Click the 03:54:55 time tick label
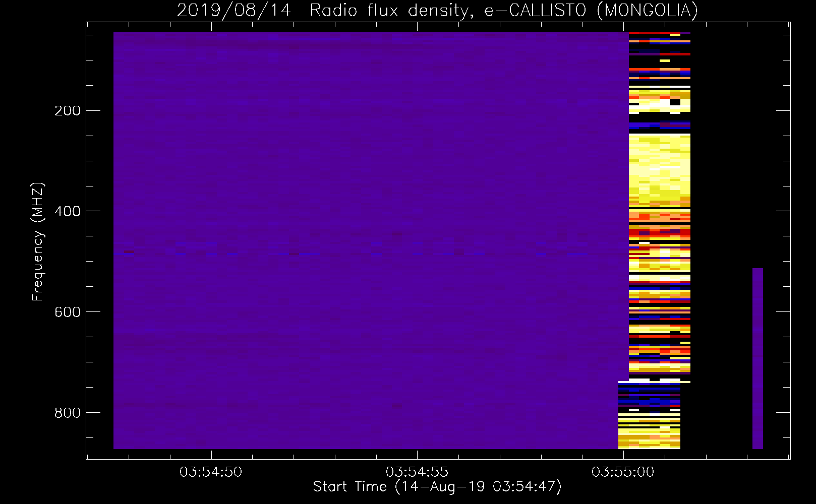816x504 pixels. (x=417, y=472)
